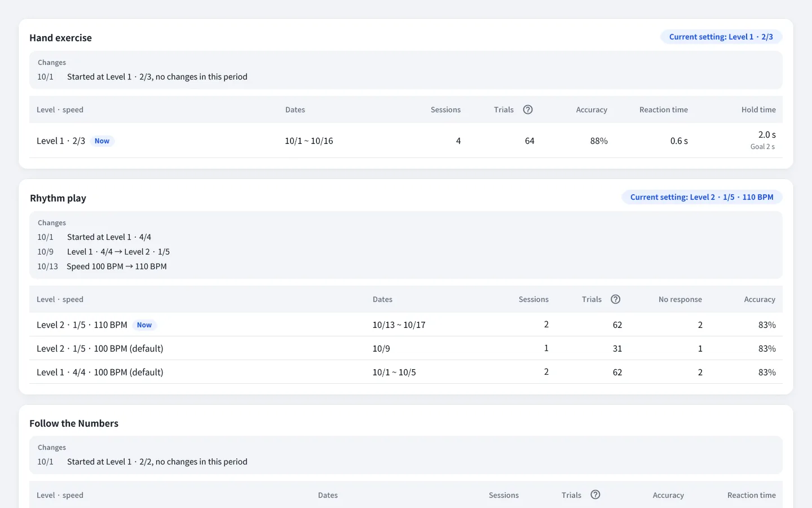Screen dimensions: 812x508
Task: Click the 10/13 date in Rhythm play changes
Action: tap(48, 266)
